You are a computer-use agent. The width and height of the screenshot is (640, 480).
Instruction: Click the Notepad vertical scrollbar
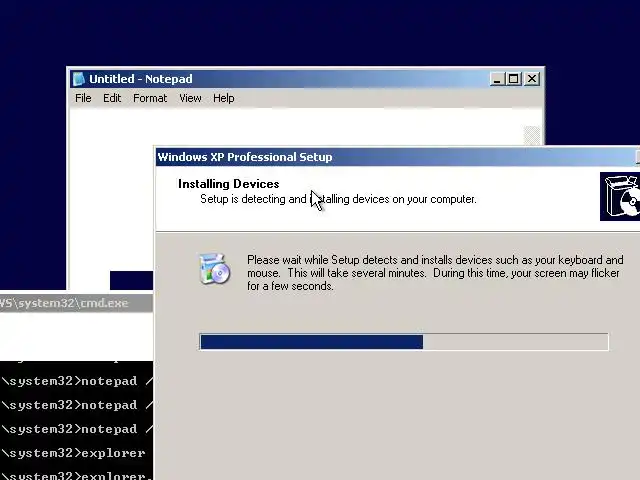click(532, 136)
